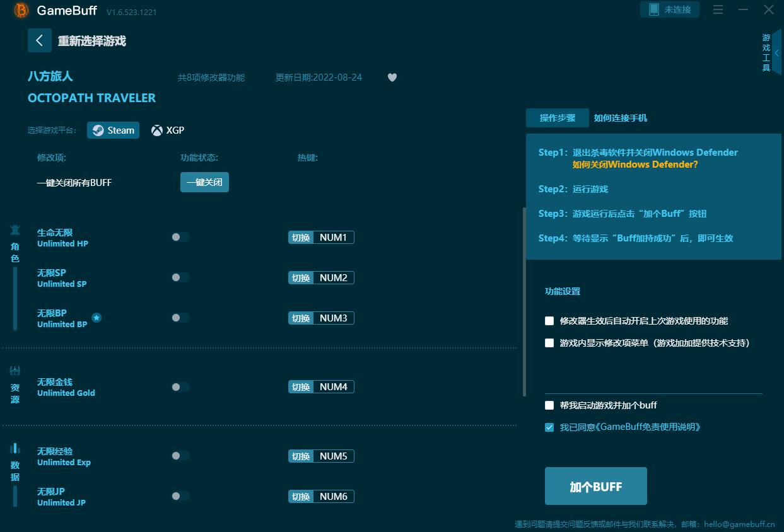
Task: Check the auto-enable last used functions box
Action: click(x=549, y=321)
